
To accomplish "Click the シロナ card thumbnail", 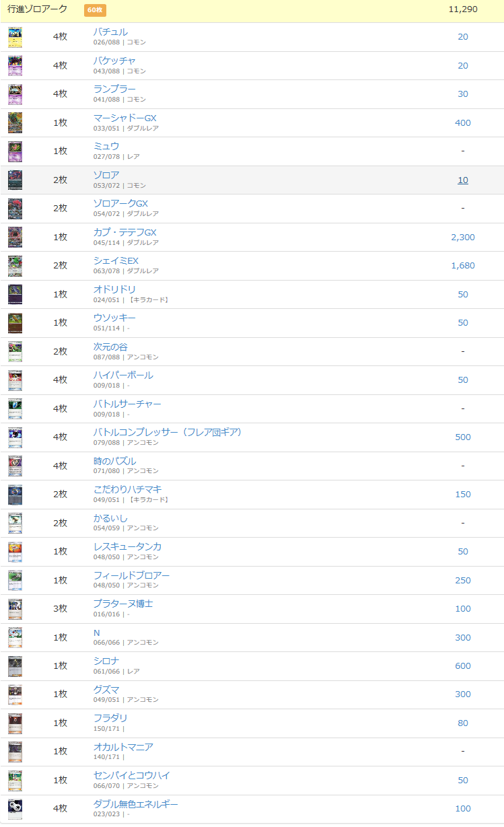I will [x=15, y=666].
